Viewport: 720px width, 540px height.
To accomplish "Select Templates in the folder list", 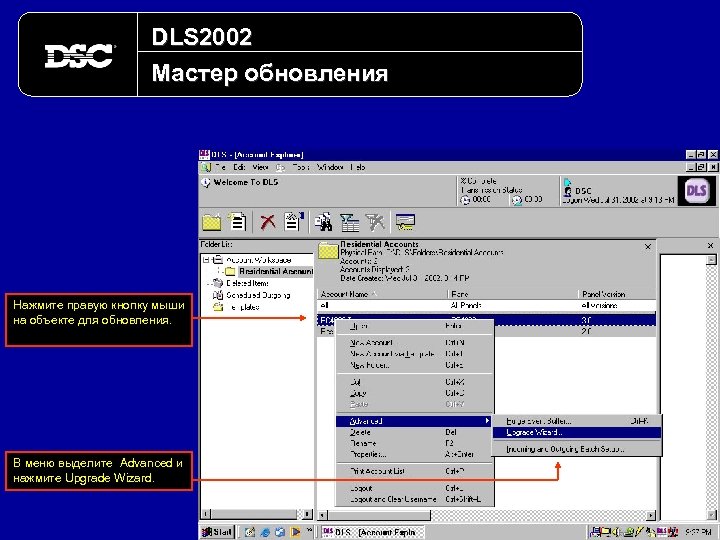I will 242,307.
